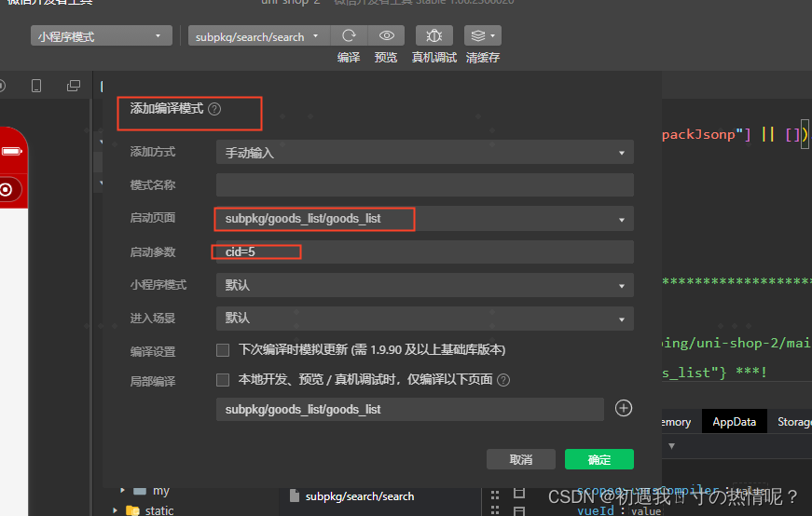Click the clear cache dropdown arrow
The image size is (812, 516).
pyautogui.click(x=492, y=35)
